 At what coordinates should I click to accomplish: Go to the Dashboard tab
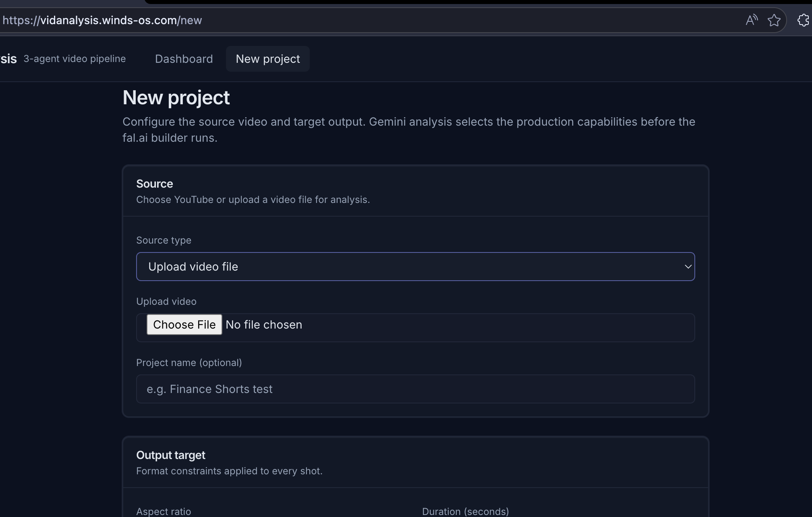tap(184, 59)
